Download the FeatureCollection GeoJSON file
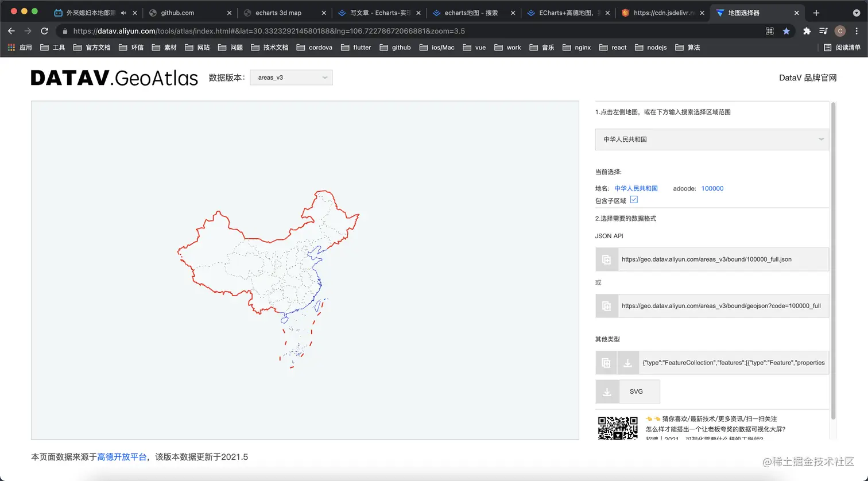This screenshot has width=868, height=481. [628, 363]
